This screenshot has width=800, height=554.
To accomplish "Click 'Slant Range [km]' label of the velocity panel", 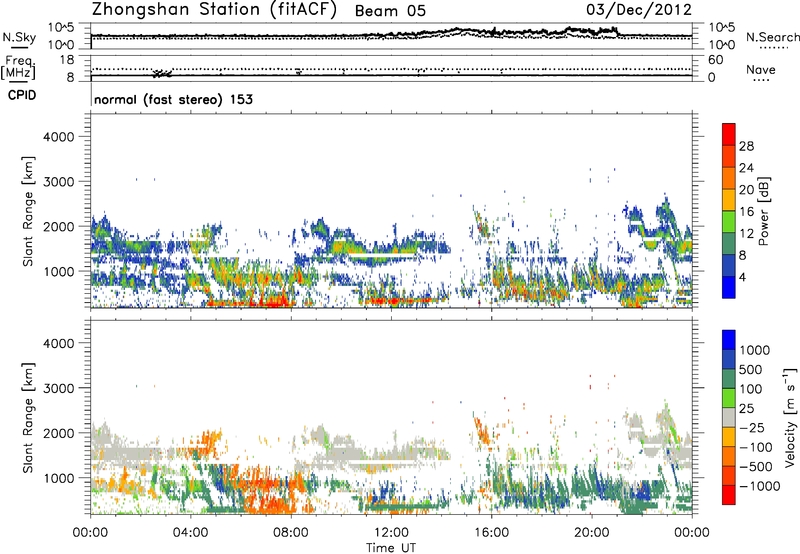I will pyautogui.click(x=28, y=418).
